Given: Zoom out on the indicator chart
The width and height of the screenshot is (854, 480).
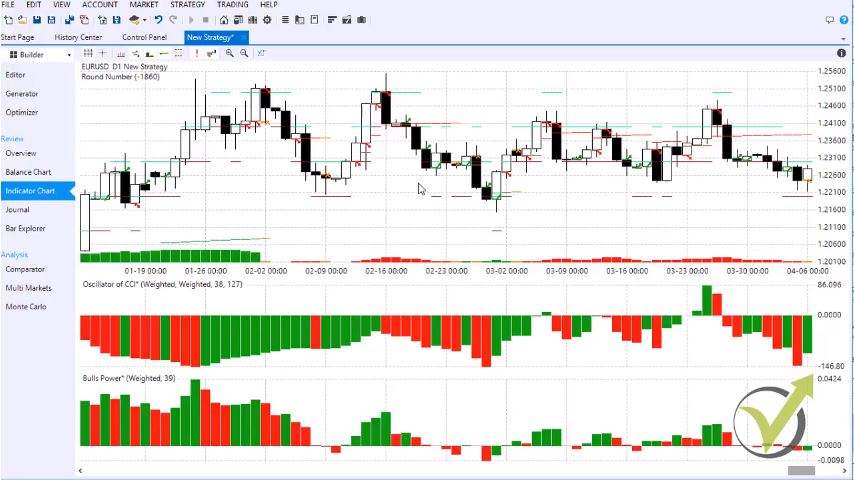Looking at the screenshot, I should coord(244,53).
